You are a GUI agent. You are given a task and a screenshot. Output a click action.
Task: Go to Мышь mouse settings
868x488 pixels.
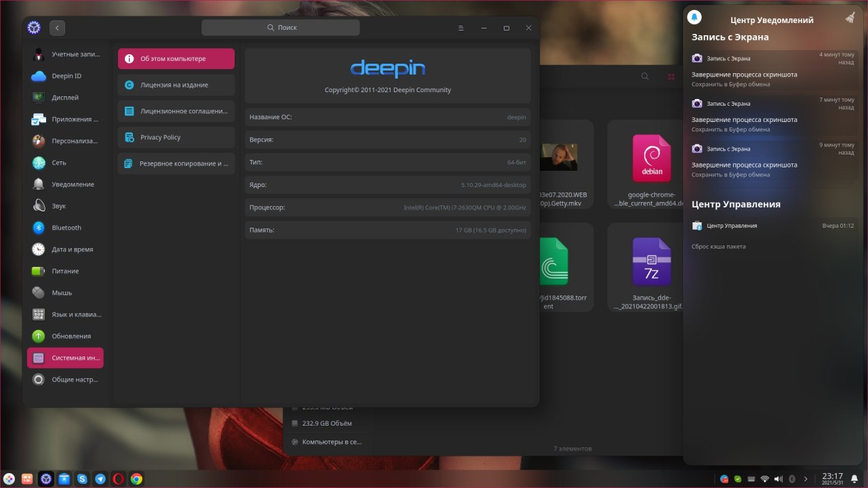point(65,293)
